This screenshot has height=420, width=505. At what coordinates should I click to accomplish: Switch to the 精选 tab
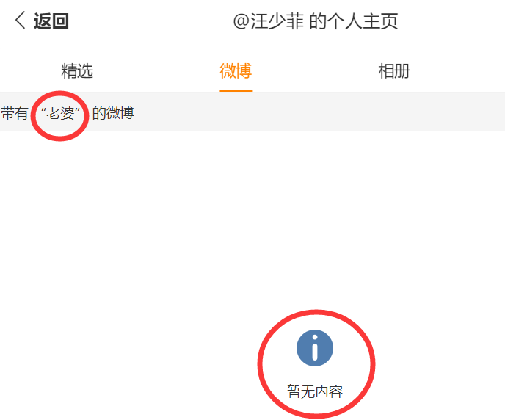pyautogui.click(x=77, y=70)
